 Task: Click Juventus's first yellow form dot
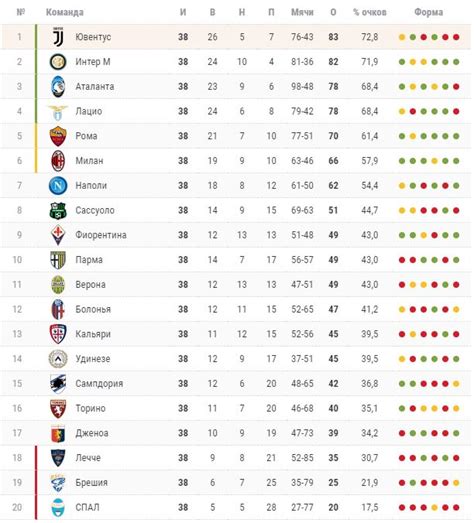(402, 37)
